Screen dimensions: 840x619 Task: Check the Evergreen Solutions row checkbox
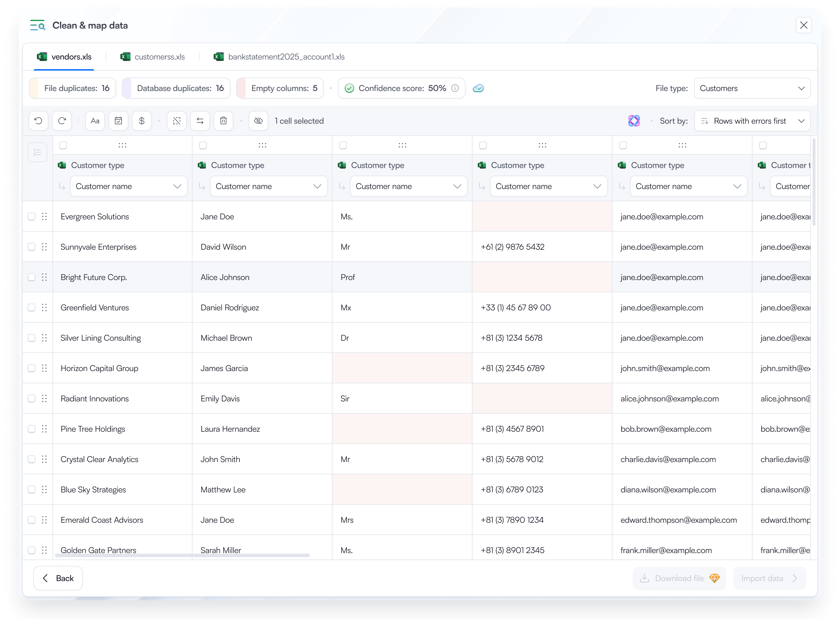[x=32, y=216]
